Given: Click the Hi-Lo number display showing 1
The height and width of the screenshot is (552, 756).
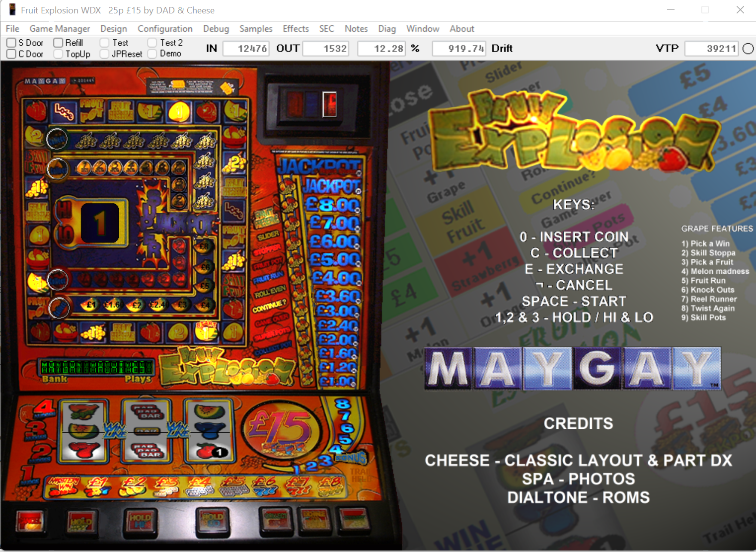Looking at the screenshot, I should pyautogui.click(x=100, y=223).
